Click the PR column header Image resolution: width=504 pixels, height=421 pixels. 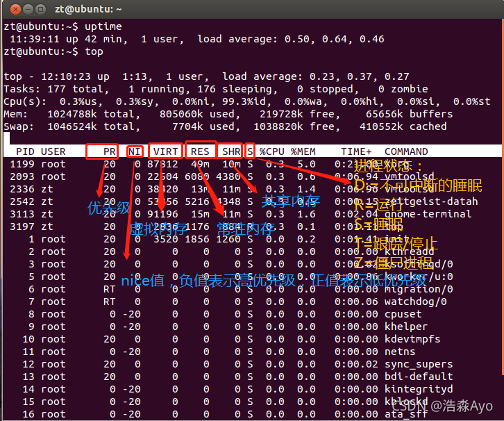(109, 151)
